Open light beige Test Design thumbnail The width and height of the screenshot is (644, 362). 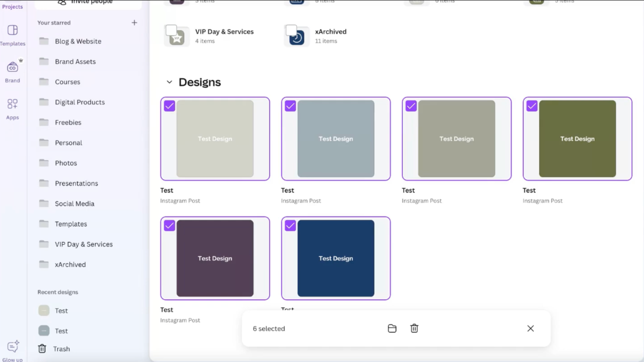(215, 139)
